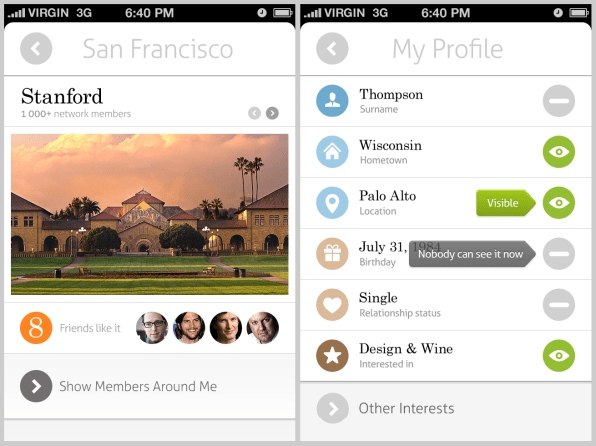This screenshot has height=446, width=596.
Task: Open the Stanford campus photo
Action: pos(149,214)
